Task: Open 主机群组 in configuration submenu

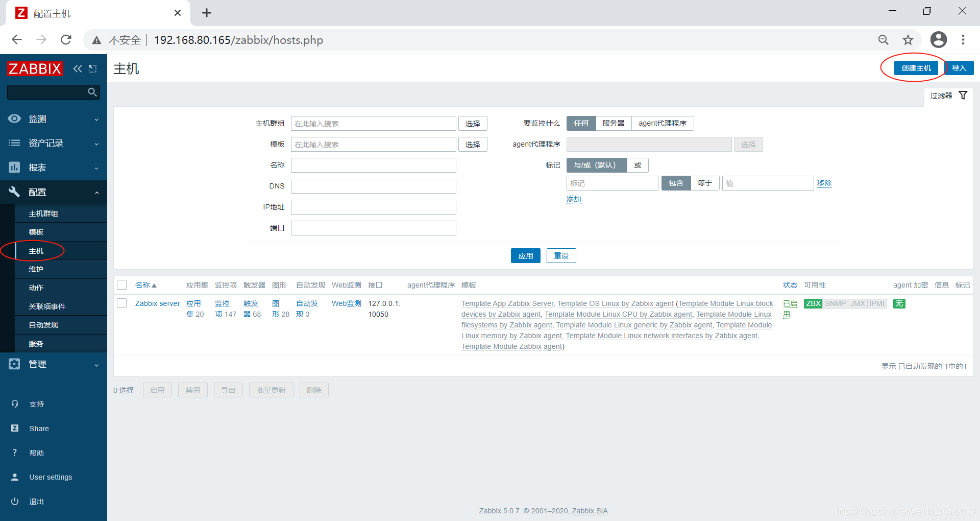Action: click(61, 214)
